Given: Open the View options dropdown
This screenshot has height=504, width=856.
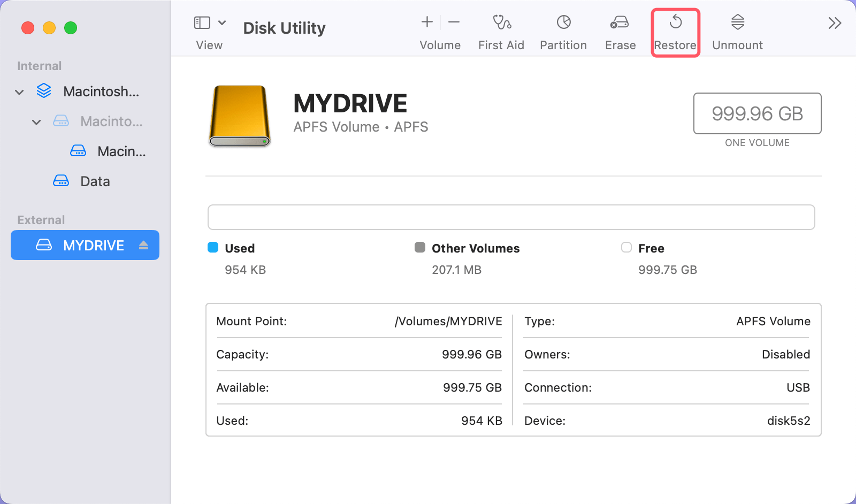Looking at the screenshot, I should click(223, 22).
